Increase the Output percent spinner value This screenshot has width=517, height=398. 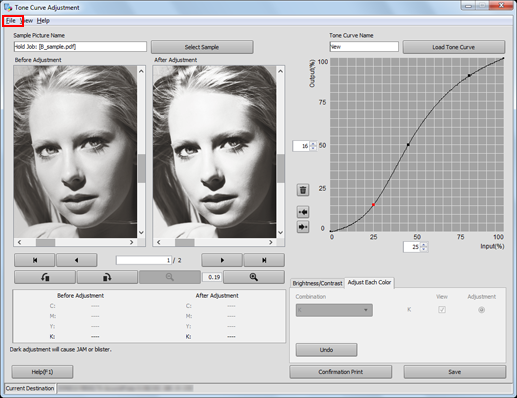313,144
